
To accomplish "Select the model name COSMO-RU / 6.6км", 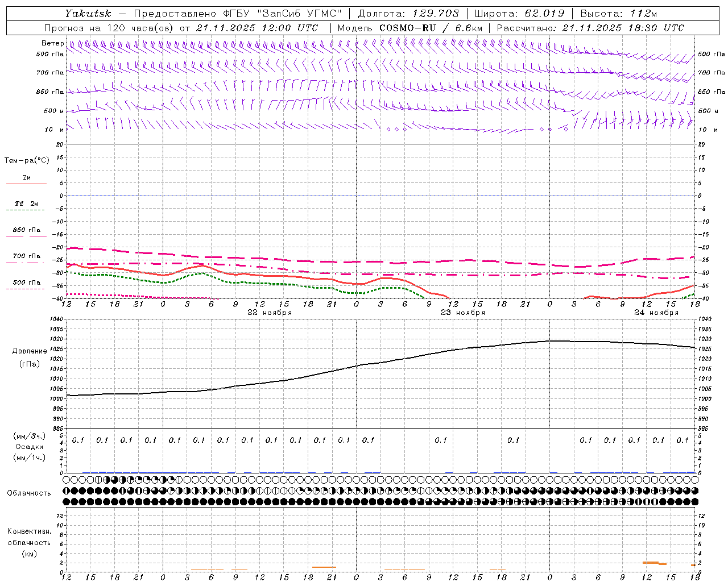I will coord(431,28).
